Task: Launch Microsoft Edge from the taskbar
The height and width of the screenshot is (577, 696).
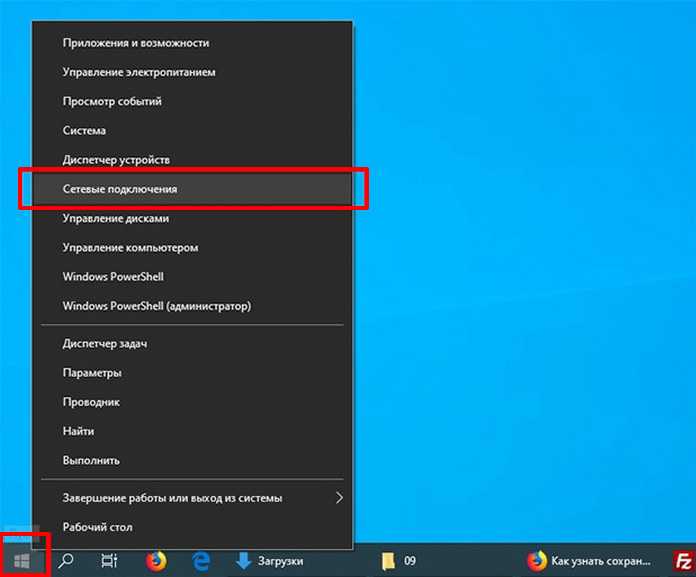Action: point(201,561)
